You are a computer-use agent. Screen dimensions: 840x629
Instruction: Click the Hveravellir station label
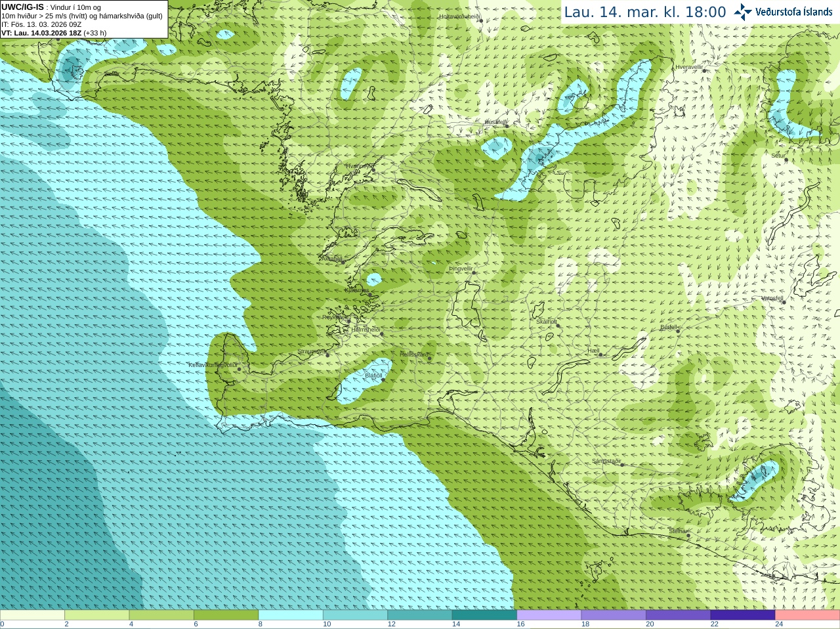click(x=689, y=67)
